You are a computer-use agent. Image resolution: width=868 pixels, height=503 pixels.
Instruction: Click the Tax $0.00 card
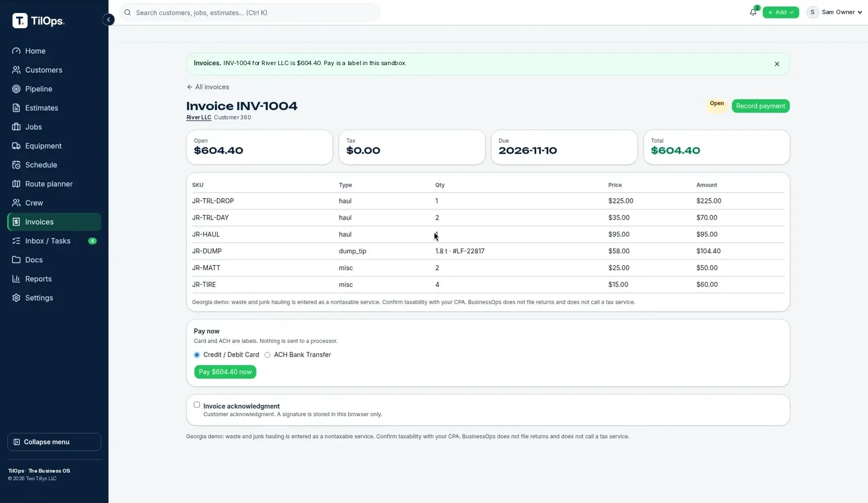412,147
